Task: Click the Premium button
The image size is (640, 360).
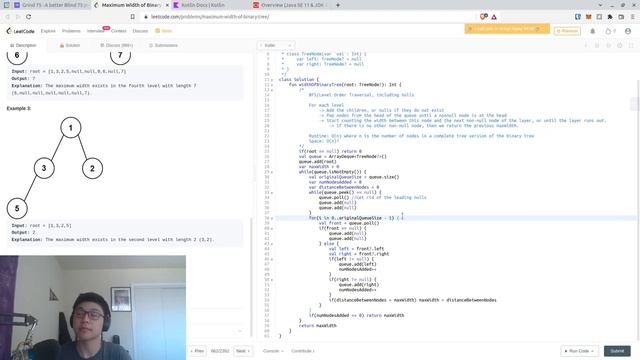Action: coord(567,31)
